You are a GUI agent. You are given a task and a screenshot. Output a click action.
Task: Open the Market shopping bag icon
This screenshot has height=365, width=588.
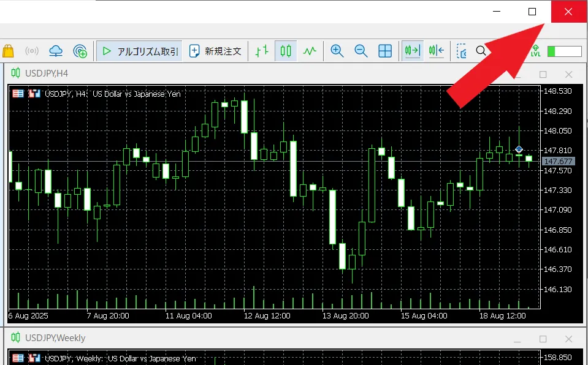coord(8,51)
